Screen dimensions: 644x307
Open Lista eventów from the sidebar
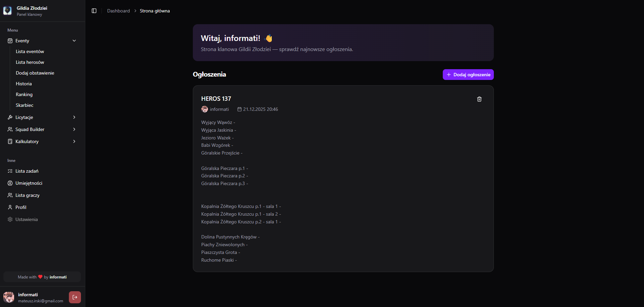(30, 51)
